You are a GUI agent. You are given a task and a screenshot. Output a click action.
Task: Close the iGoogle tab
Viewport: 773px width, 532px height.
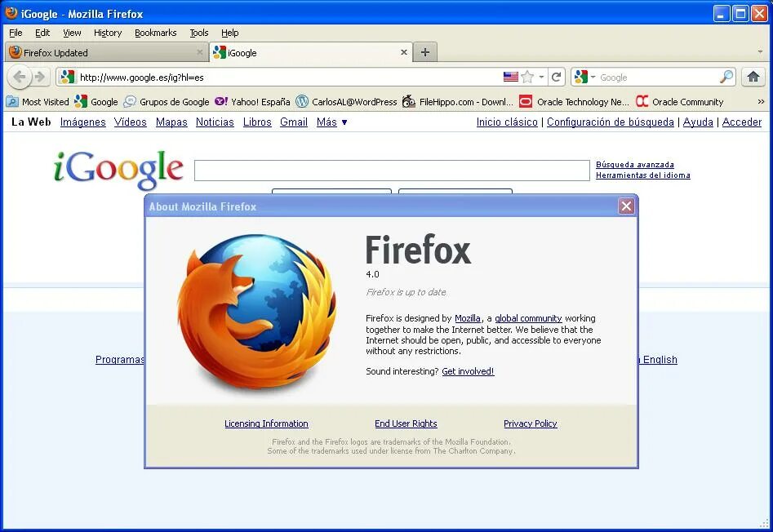tap(404, 51)
